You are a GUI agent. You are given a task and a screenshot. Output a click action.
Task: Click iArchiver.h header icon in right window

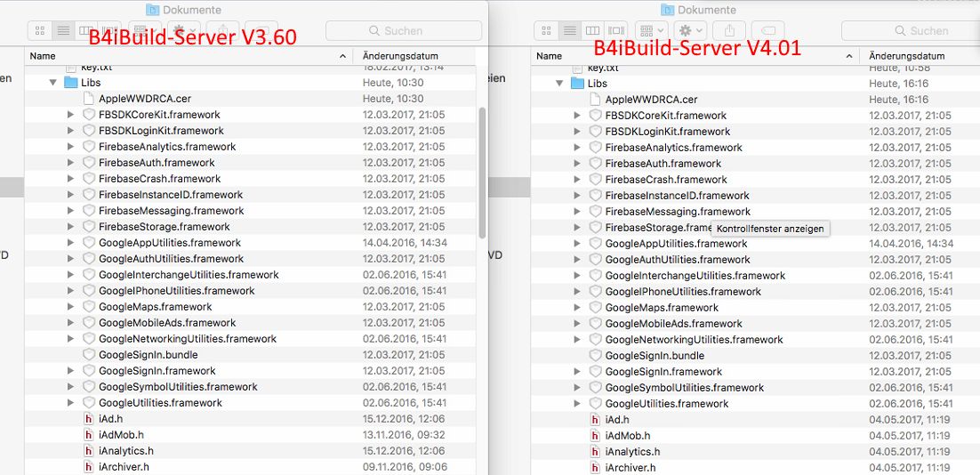[x=595, y=468]
